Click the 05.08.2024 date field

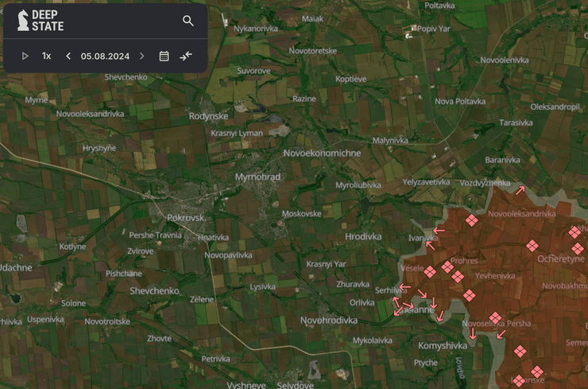[x=105, y=56]
